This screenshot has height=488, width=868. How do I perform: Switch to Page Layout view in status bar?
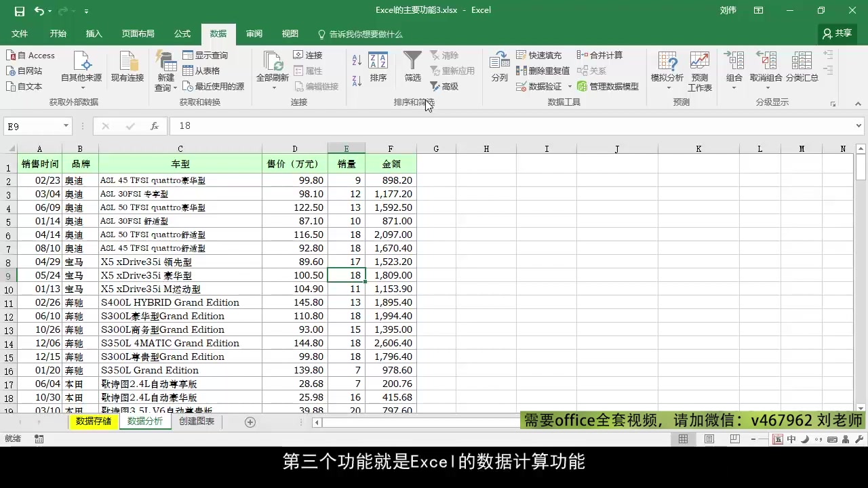(x=709, y=439)
